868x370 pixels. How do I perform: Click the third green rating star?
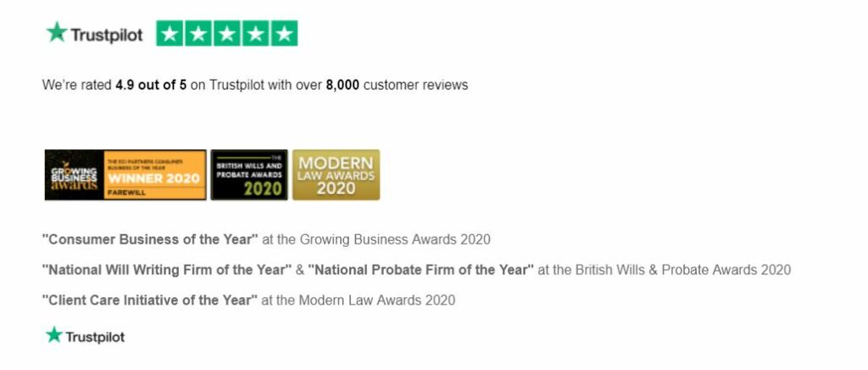point(227,34)
